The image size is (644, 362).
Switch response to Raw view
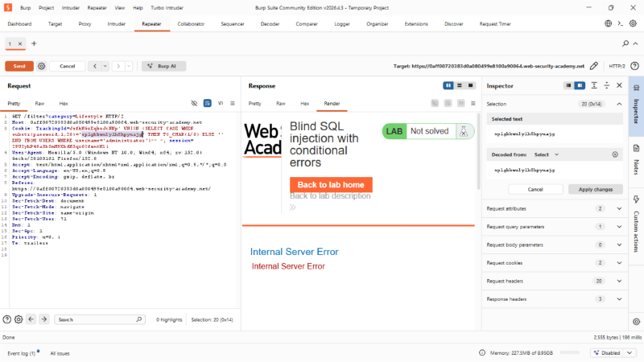pos(280,104)
